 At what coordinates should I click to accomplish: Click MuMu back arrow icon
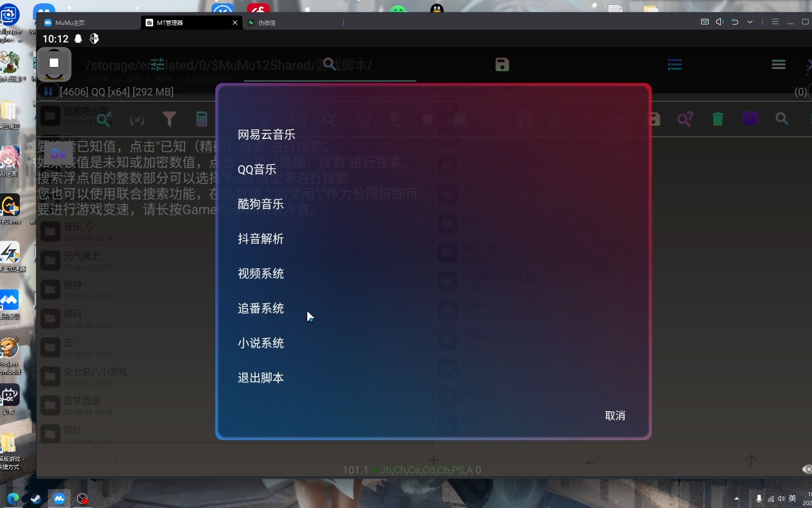pyautogui.click(x=735, y=22)
